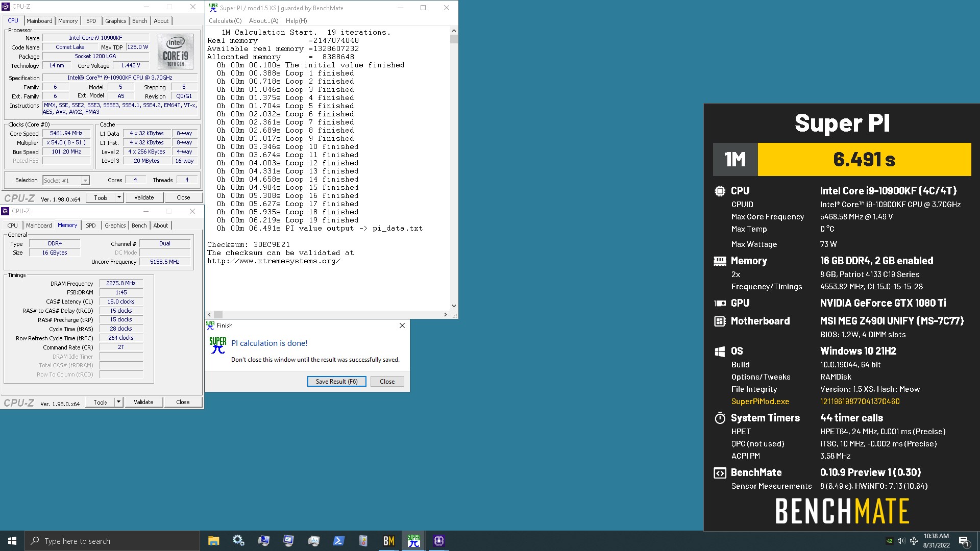Switch to the CPU tab in the lower CPU-Z window
This screenshot has height=551, width=980.
pyautogui.click(x=13, y=226)
